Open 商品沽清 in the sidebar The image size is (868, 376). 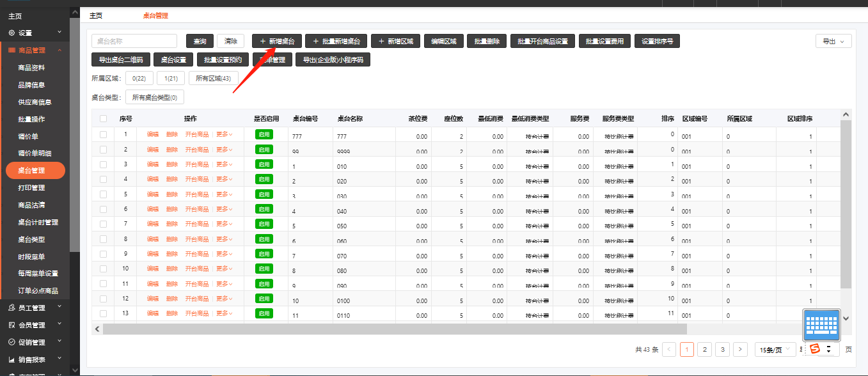tap(31, 205)
